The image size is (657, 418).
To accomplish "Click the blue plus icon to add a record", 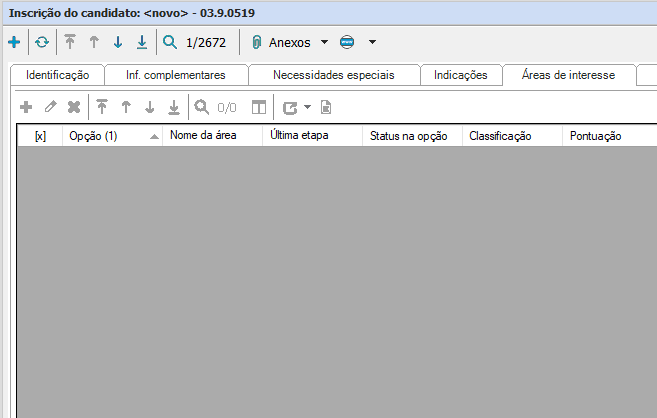I will 13,43.
